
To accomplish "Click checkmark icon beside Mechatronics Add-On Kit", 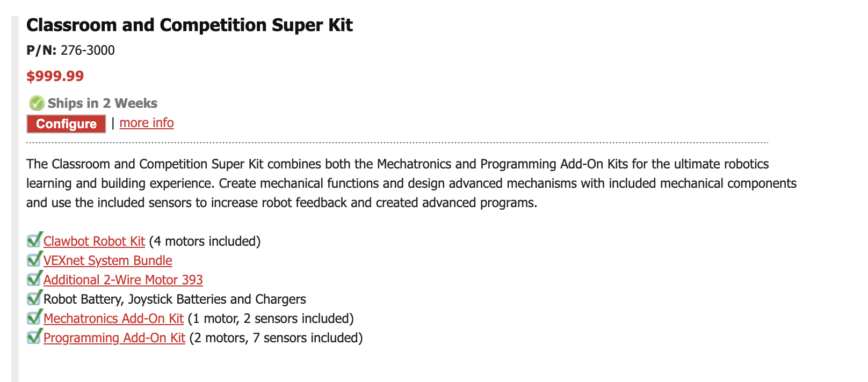I will point(34,318).
